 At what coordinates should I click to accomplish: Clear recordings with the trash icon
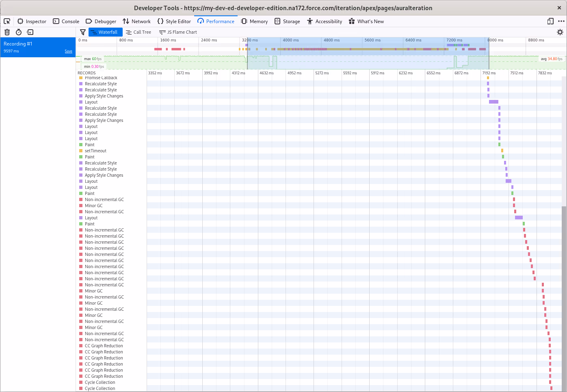click(x=7, y=32)
